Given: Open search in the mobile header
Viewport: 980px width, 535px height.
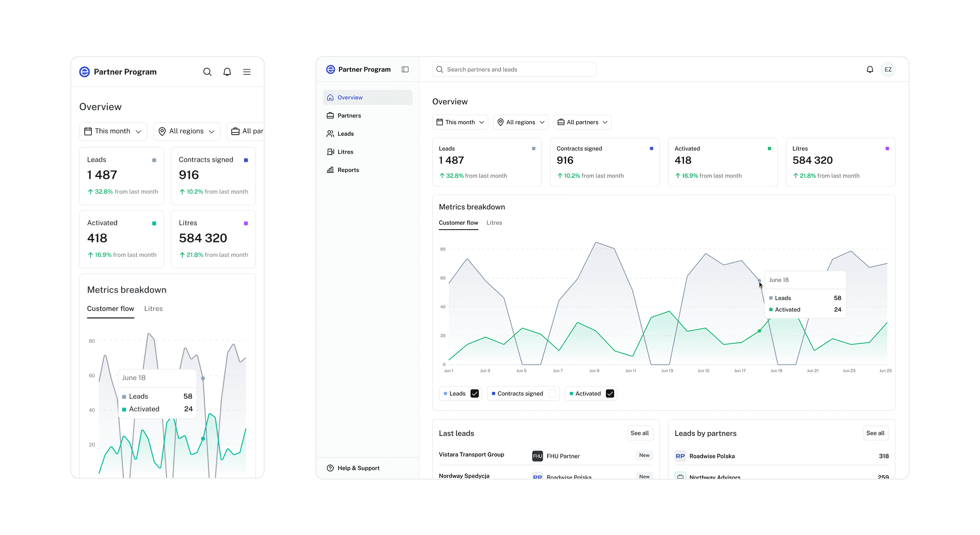Looking at the screenshot, I should tap(207, 72).
